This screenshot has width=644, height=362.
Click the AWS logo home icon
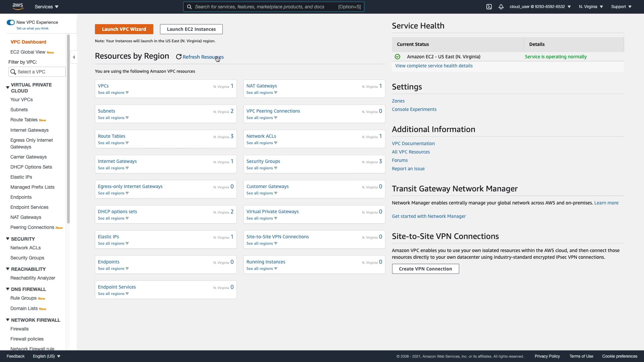click(18, 6)
